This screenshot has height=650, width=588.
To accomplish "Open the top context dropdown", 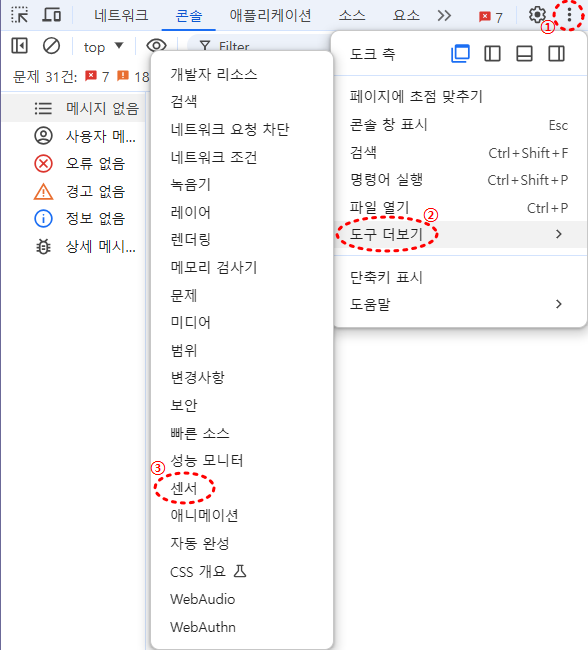I will pos(103,46).
